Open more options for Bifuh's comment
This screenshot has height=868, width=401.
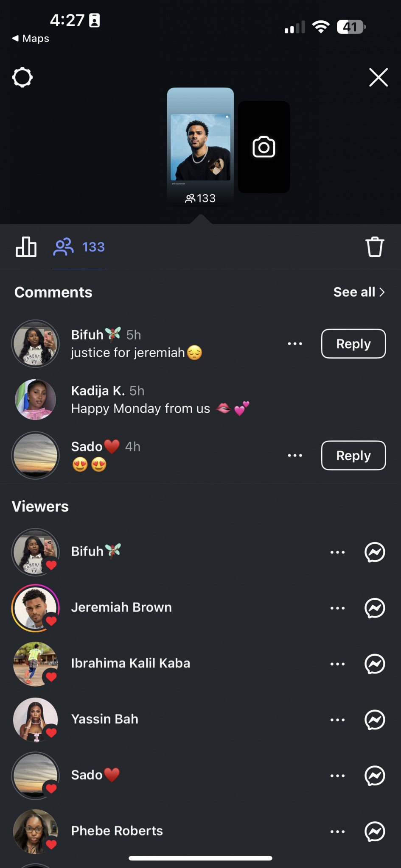[295, 344]
